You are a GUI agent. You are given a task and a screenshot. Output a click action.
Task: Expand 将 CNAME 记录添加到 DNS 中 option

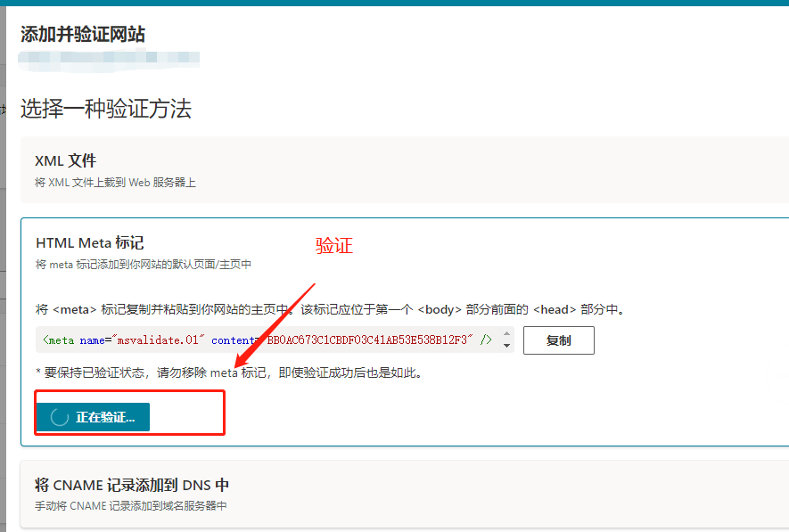132,485
